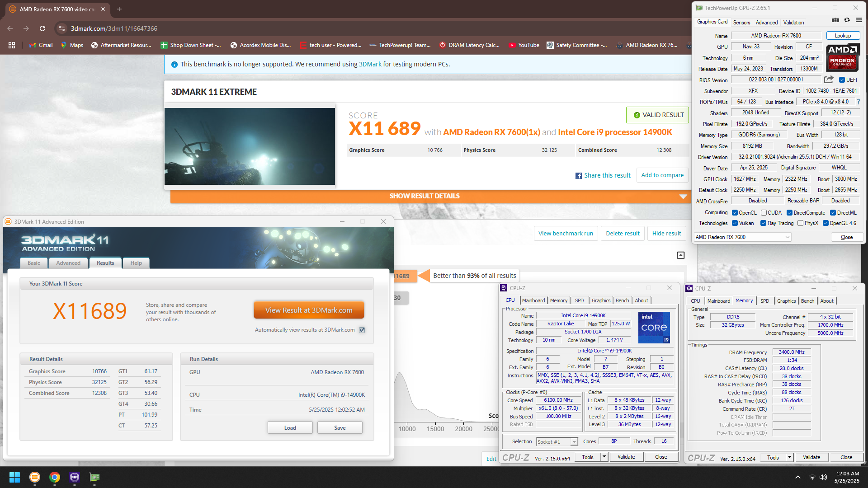Click View benchmark run button
868x488 pixels.
(x=566, y=234)
